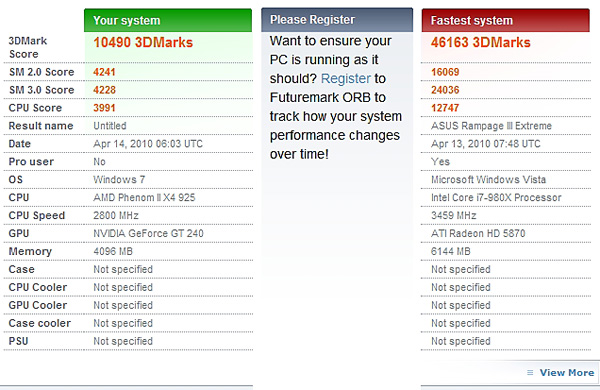Click the Windows 7 OS value
The height and width of the screenshot is (390, 600).
tap(119, 179)
